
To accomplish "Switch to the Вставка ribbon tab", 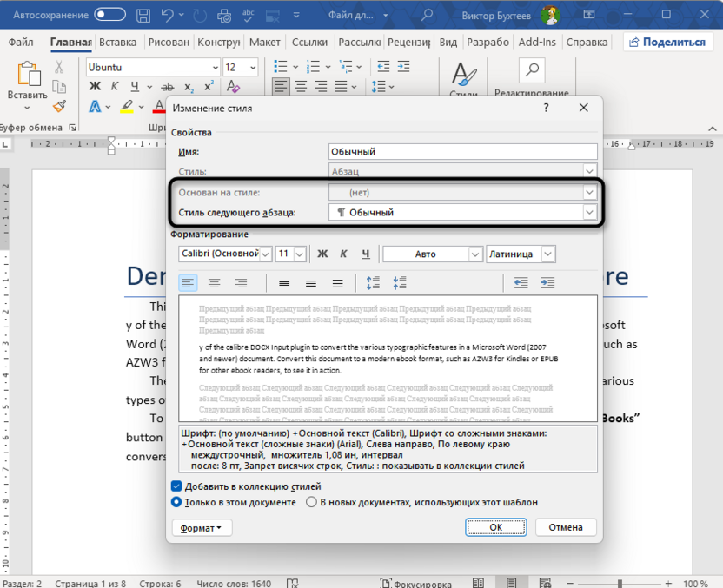I will tap(117, 41).
